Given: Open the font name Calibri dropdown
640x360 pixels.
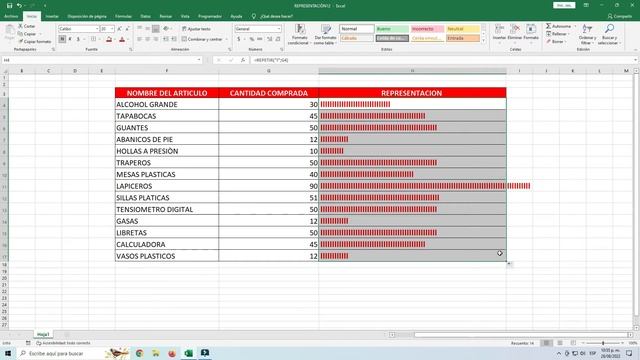Looking at the screenshot, I should click(x=97, y=29).
